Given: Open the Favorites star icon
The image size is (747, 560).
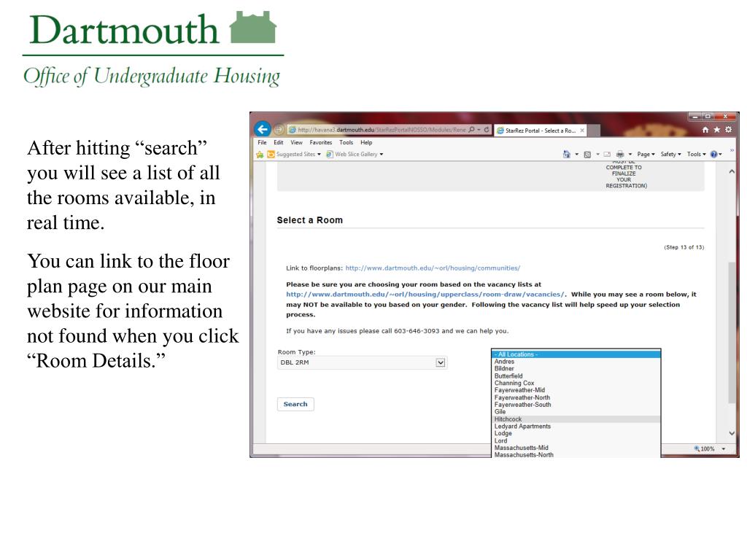Looking at the screenshot, I should pos(716,130).
